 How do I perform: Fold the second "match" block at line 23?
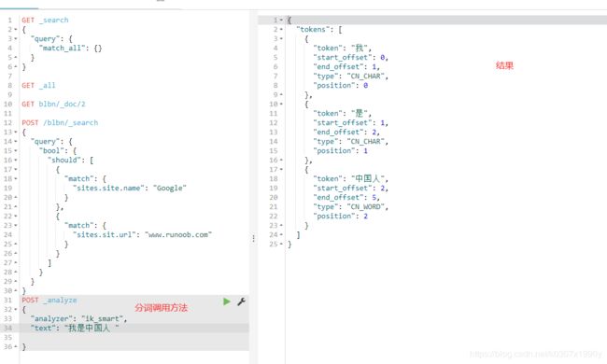[16, 225]
